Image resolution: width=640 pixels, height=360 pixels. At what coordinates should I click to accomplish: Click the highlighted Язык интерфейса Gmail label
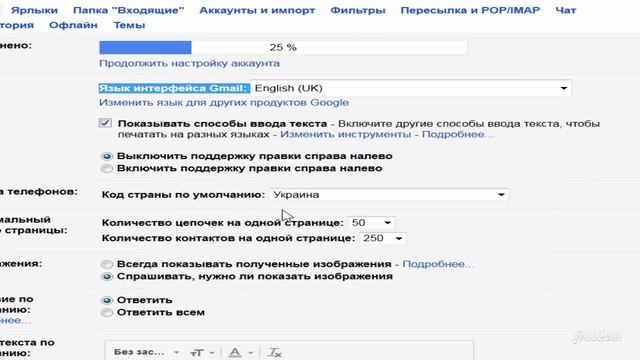174,88
